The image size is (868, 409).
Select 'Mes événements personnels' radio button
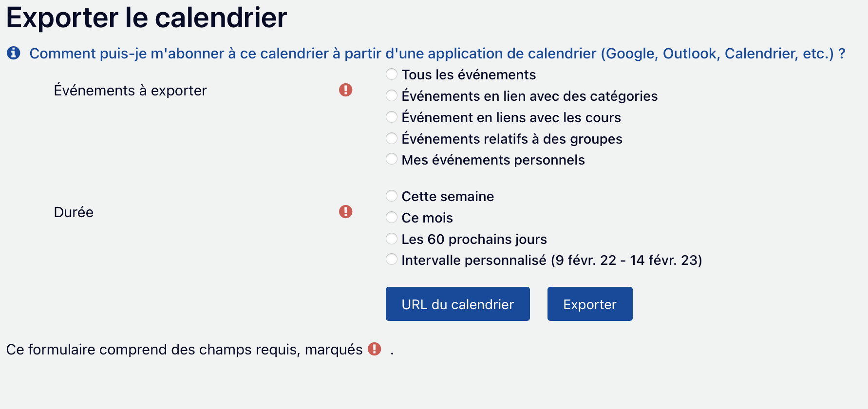[x=392, y=160]
